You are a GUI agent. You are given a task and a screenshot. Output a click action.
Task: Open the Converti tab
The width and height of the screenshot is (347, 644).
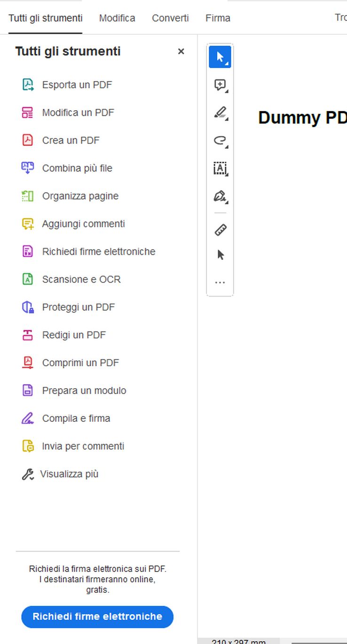170,18
